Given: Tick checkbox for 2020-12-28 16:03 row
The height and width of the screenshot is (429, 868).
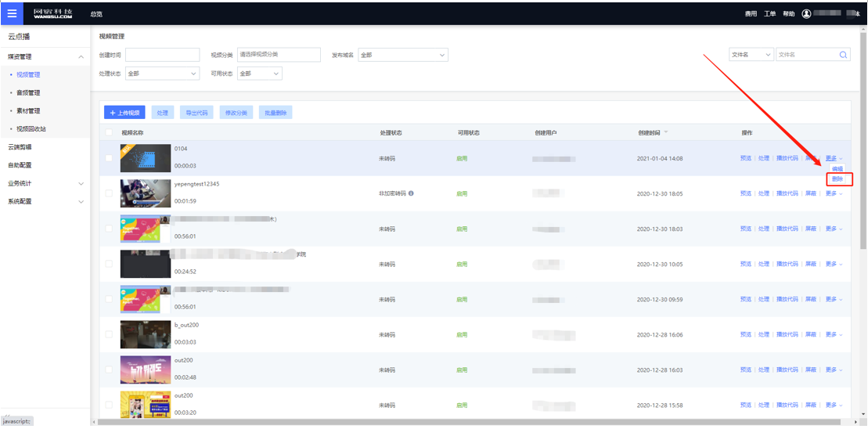Looking at the screenshot, I should click(x=109, y=370).
